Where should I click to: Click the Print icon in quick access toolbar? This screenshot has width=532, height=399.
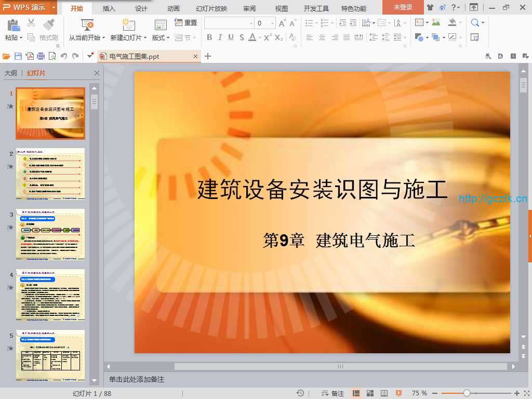(x=41, y=56)
